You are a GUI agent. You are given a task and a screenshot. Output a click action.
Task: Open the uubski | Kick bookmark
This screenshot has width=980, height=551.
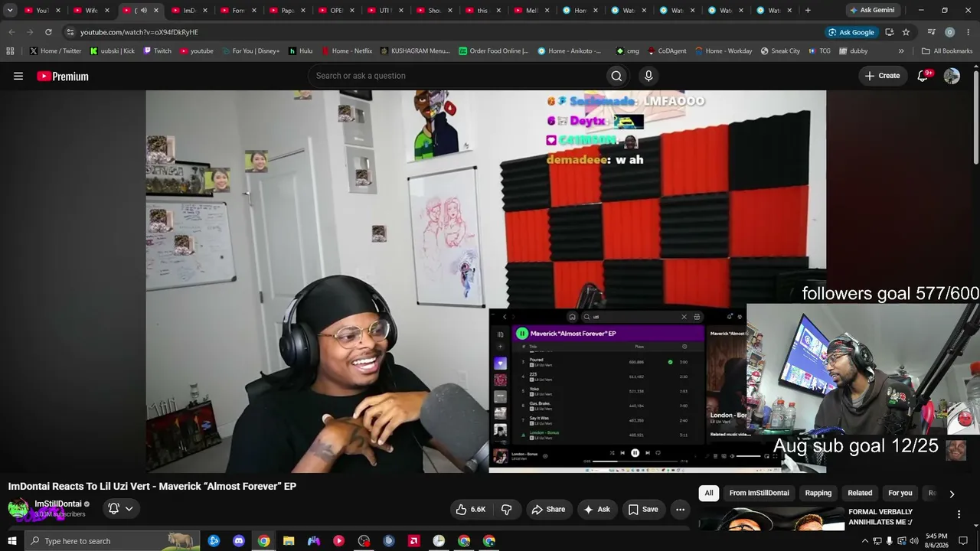[x=112, y=51]
